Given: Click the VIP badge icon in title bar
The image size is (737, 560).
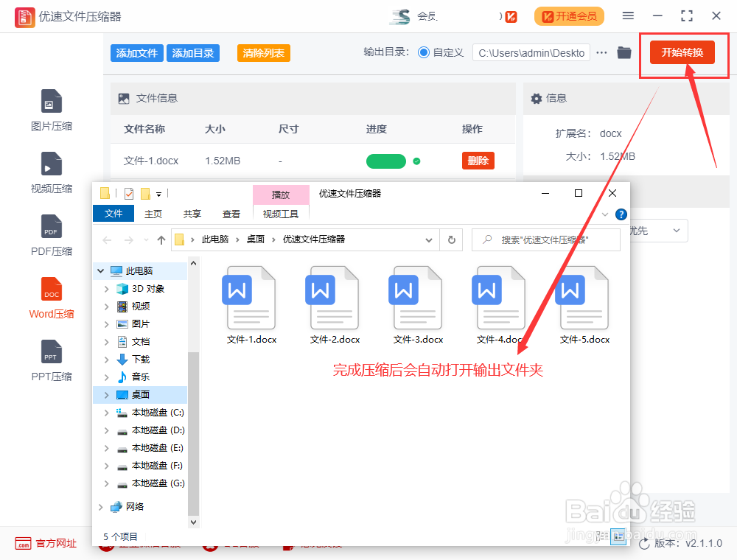Looking at the screenshot, I should pyautogui.click(x=511, y=17).
